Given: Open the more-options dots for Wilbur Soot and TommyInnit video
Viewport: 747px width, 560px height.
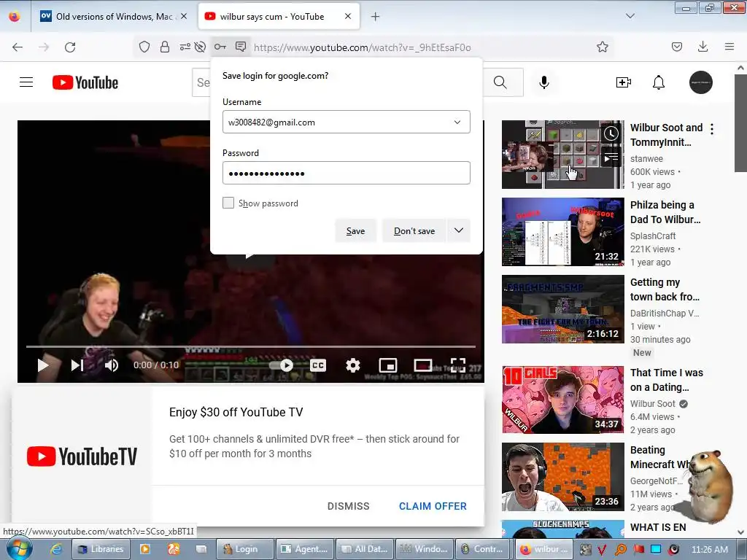Looking at the screenshot, I should [712, 128].
